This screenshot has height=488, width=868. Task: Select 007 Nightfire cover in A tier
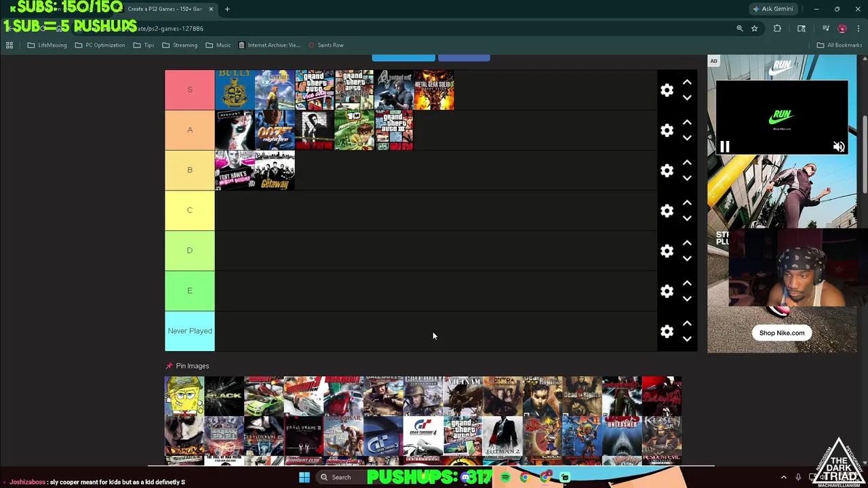(275, 129)
